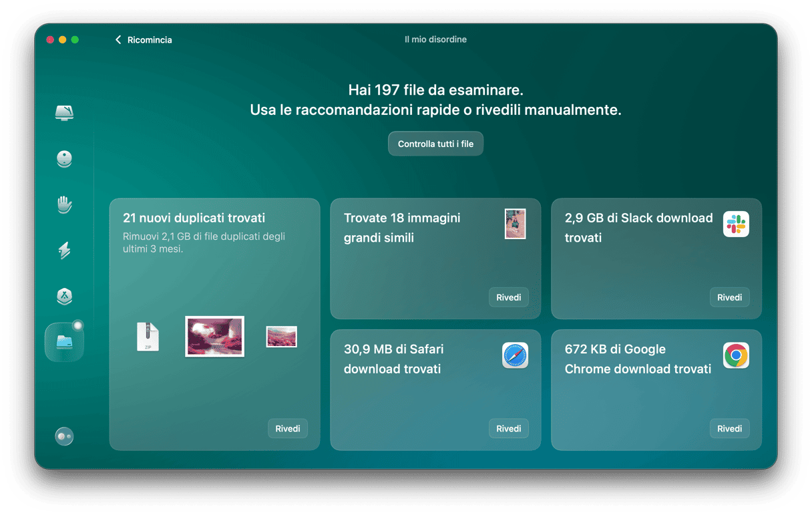Open the Applications sidebar icon
Viewport: 812px width, 515px height.
pos(64,297)
